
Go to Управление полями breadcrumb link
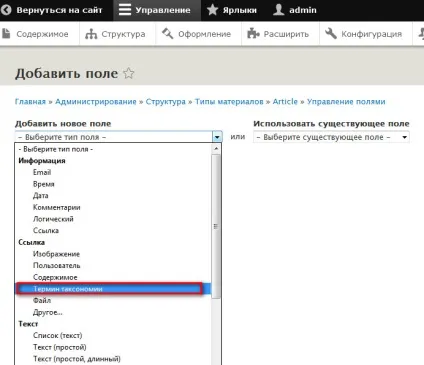click(346, 102)
